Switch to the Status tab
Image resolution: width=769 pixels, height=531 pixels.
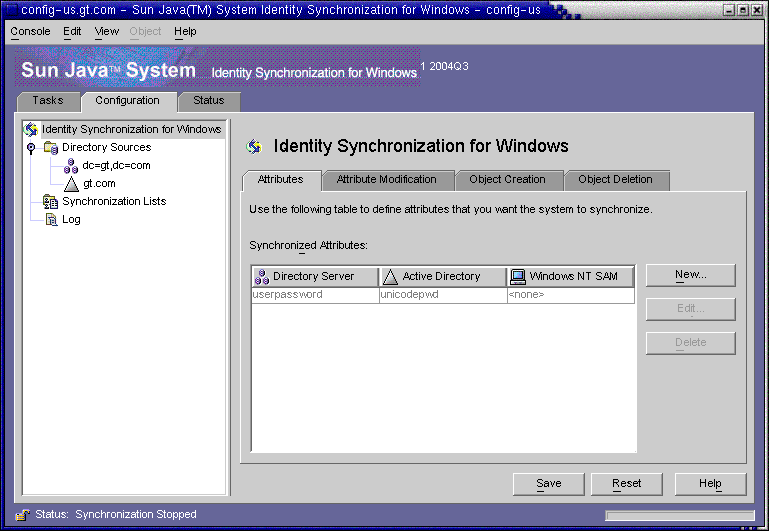tap(209, 101)
